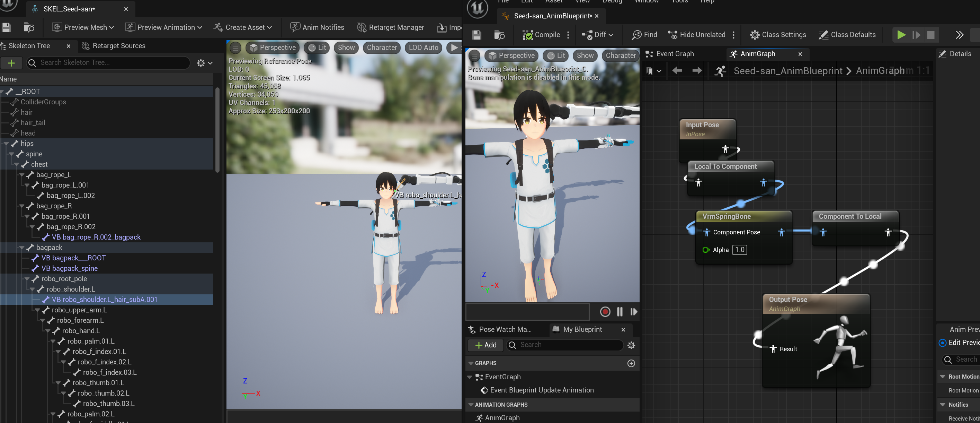Screen dimensions: 980x423
Task: Toggle Hide Unrelated nodes
Action: (697, 35)
